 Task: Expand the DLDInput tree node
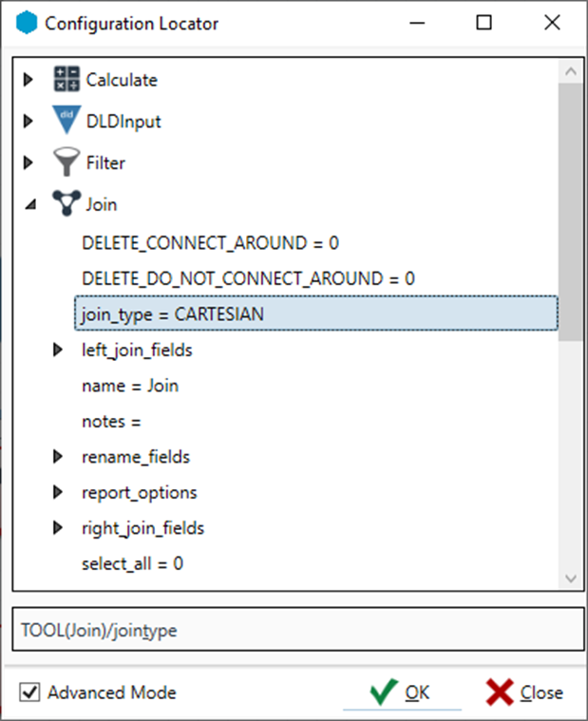tap(29, 122)
